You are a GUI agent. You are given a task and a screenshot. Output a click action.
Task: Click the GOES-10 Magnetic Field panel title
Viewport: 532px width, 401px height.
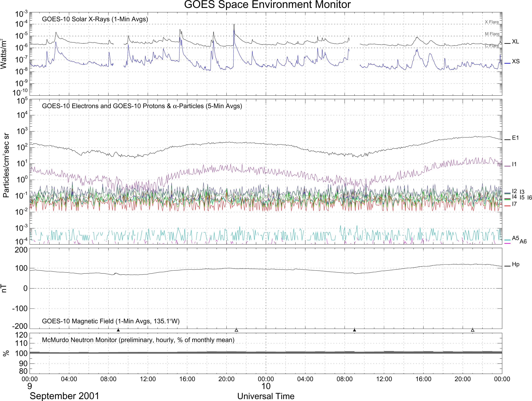click(111, 321)
